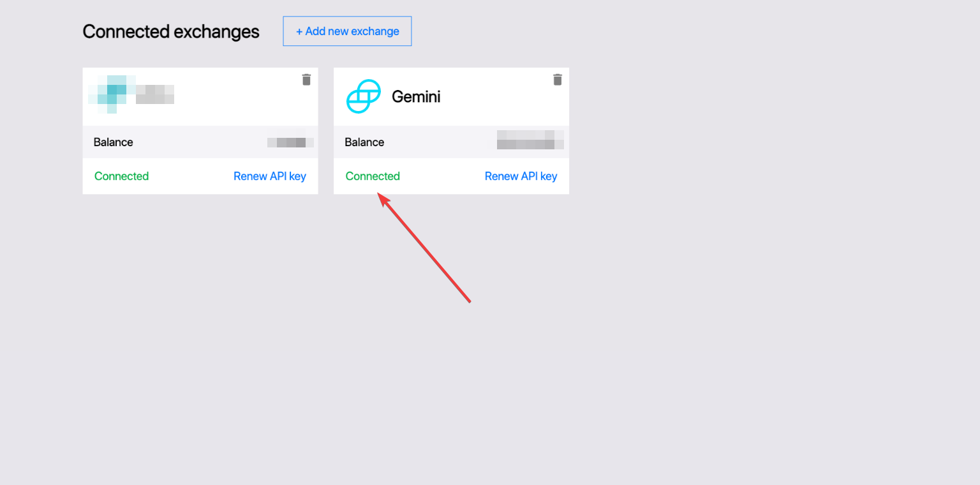This screenshot has width=980, height=485.
Task: Renew API key on the blurred exchange card
Action: tap(270, 176)
